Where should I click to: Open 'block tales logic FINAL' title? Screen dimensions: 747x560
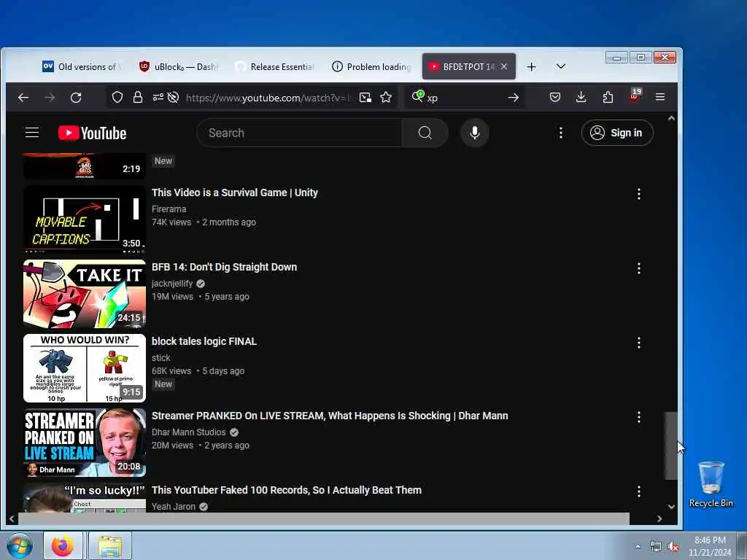[x=204, y=341]
